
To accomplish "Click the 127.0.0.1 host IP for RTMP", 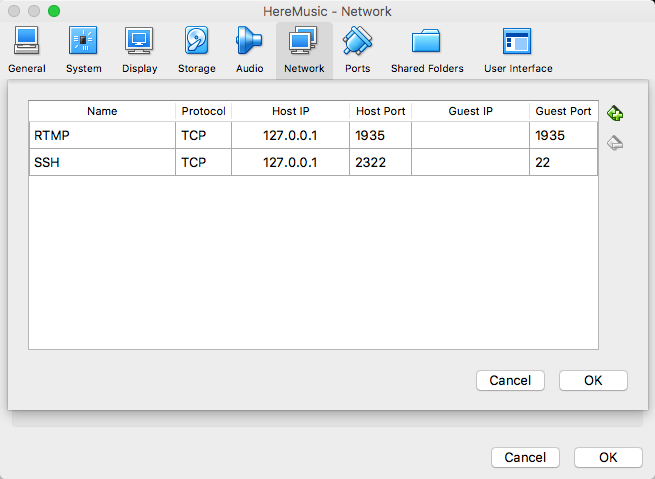I will tap(290, 135).
